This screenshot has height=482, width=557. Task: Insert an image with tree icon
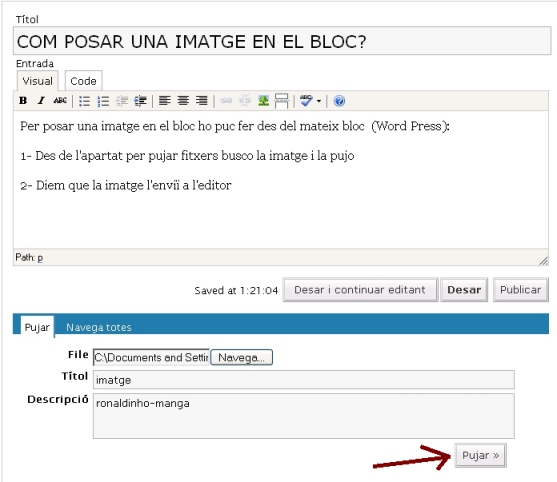coord(263,101)
